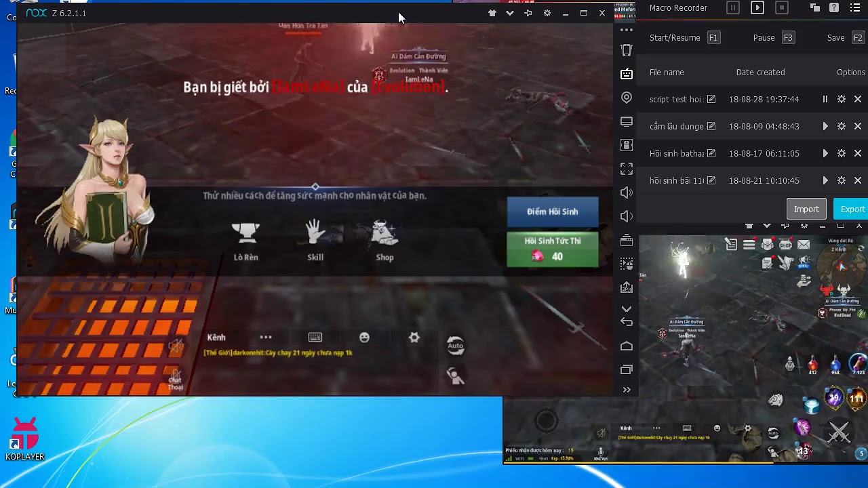
Task: Tap crossed-swords attack in back game
Action: click(x=839, y=432)
